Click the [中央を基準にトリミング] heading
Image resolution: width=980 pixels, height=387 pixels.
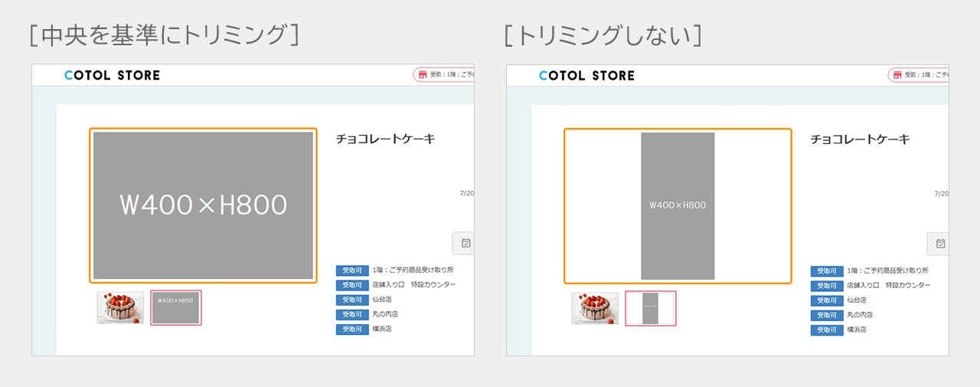coord(165,35)
